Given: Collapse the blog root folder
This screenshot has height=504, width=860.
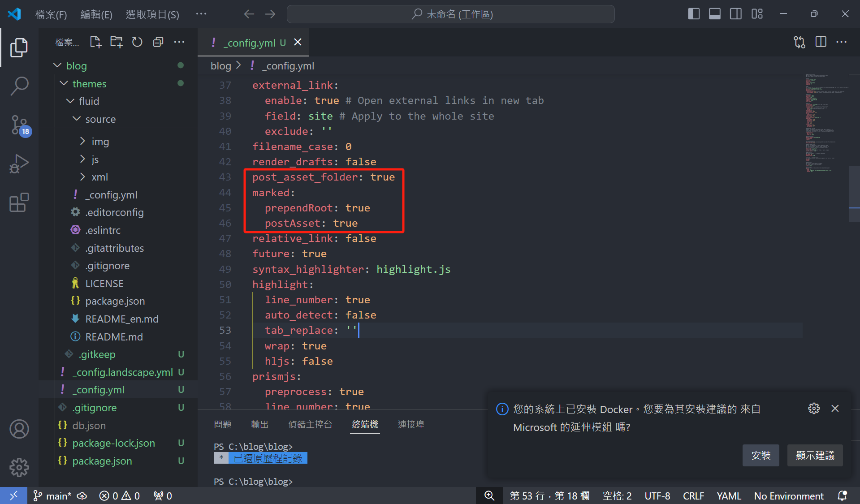Looking at the screenshot, I should 57,65.
